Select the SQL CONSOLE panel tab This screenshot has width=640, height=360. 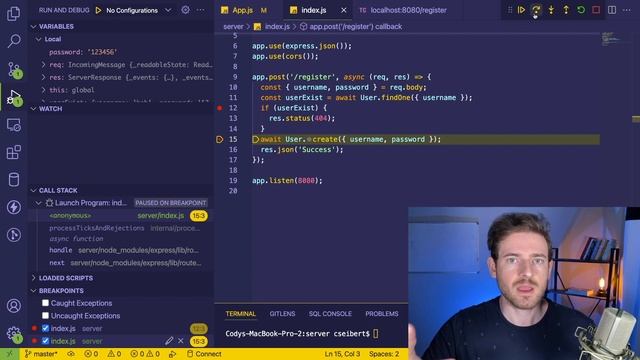330,313
